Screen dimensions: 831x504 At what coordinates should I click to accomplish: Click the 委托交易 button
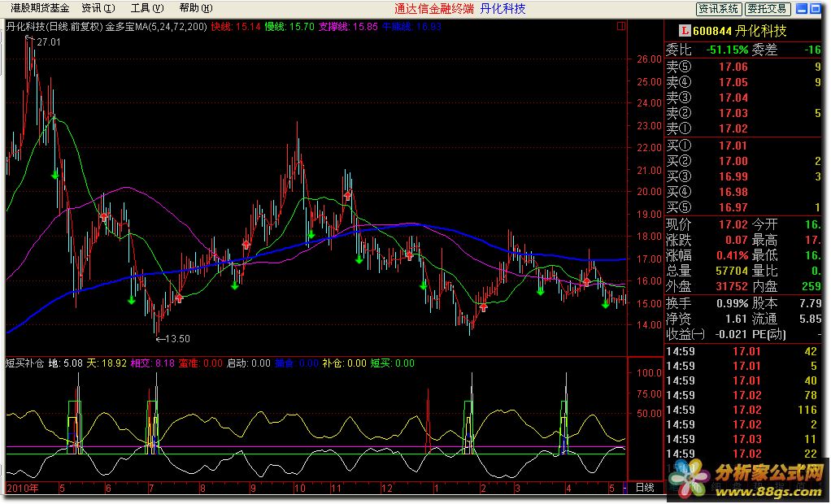pyautogui.click(x=768, y=9)
